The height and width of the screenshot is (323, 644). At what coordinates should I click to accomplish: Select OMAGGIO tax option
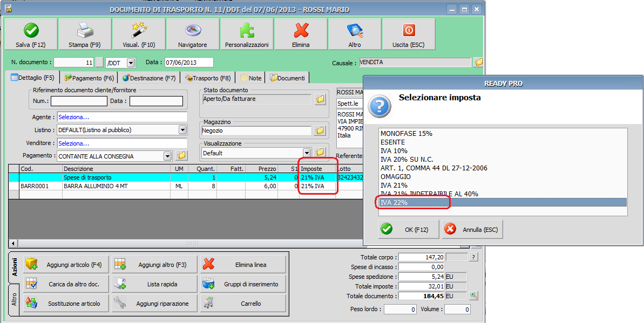pyautogui.click(x=503, y=176)
